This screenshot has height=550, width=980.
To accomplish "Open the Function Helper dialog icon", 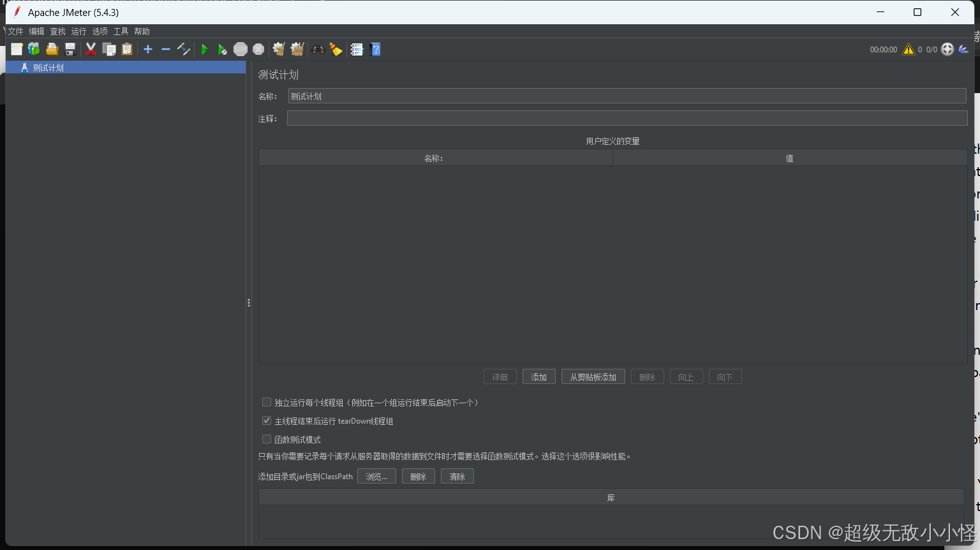I will point(357,49).
